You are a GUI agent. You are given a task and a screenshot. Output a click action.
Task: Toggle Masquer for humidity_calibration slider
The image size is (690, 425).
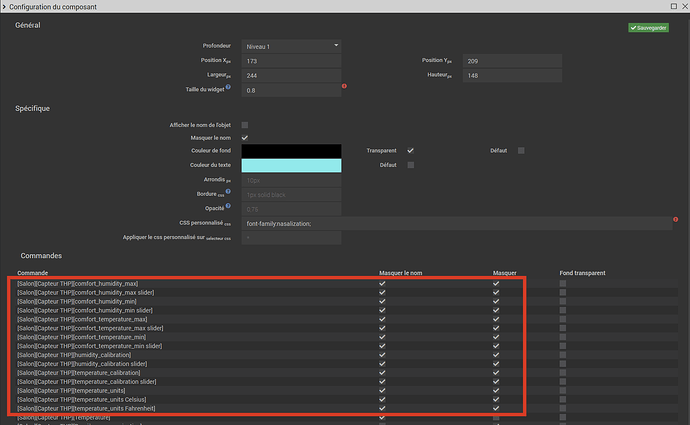point(496,364)
